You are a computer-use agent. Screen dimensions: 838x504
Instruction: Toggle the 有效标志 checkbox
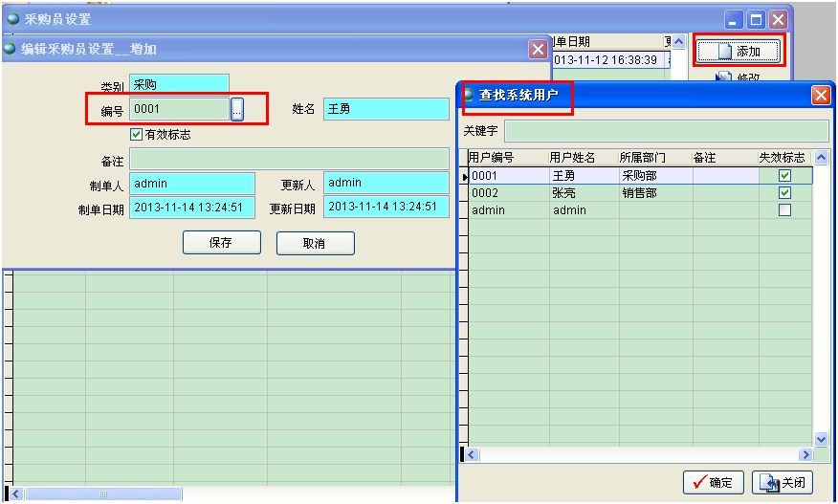136,135
